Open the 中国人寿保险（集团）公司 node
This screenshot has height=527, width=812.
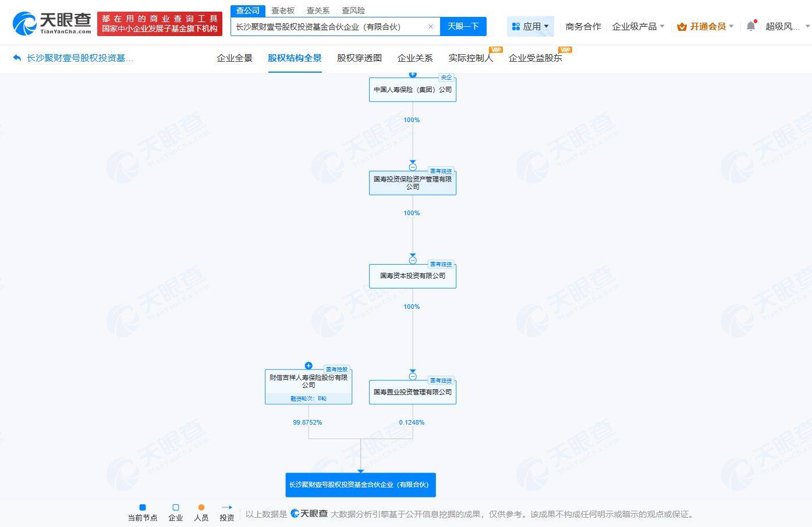point(413,90)
